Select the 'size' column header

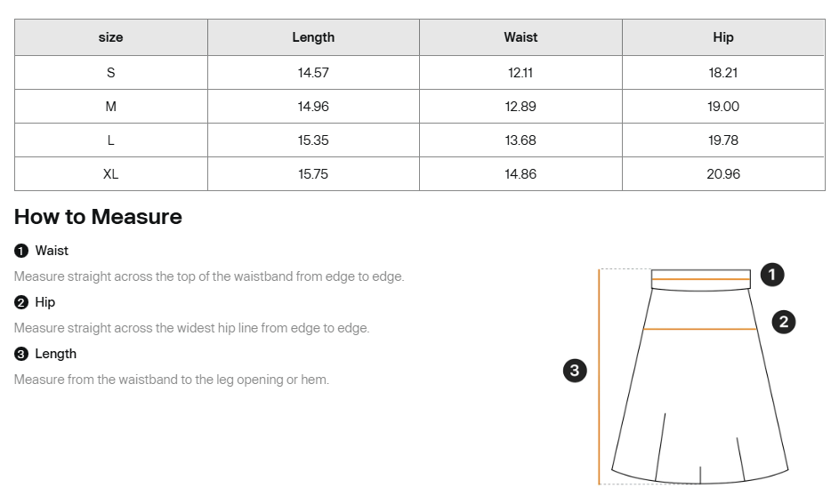111,37
